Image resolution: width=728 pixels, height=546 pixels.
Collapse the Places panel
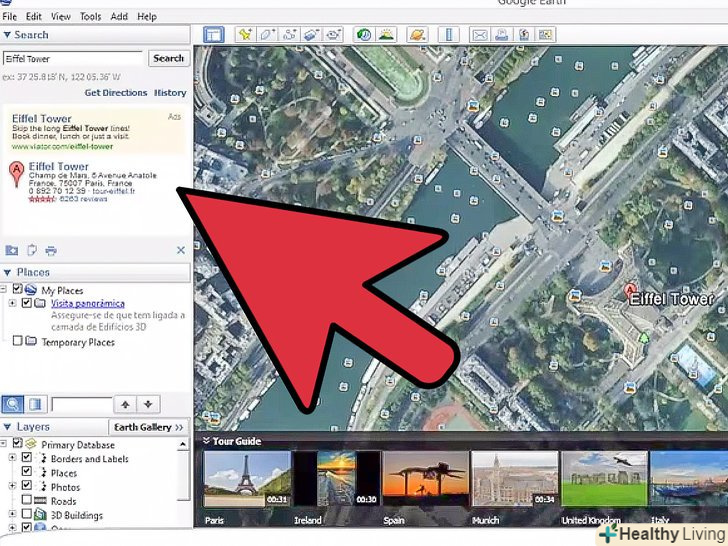pos(9,272)
